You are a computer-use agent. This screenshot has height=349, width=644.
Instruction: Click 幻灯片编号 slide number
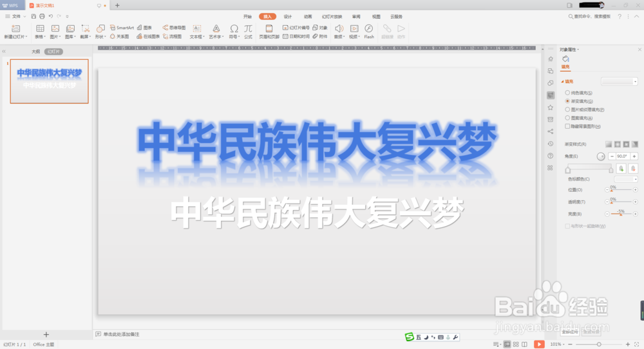[x=296, y=28]
